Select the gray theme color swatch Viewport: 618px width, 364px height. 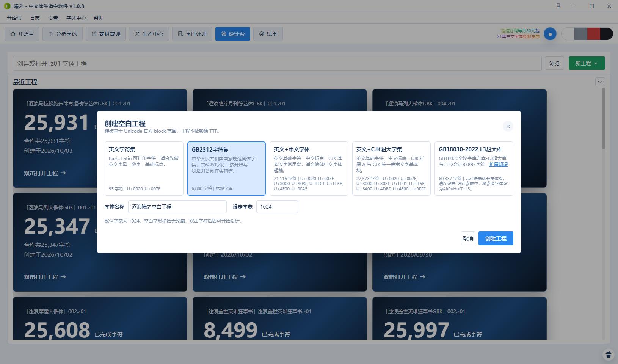click(581, 34)
